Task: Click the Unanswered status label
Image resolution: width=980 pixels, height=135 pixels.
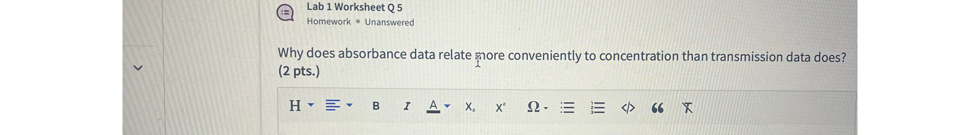Action: (x=389, y=22)
